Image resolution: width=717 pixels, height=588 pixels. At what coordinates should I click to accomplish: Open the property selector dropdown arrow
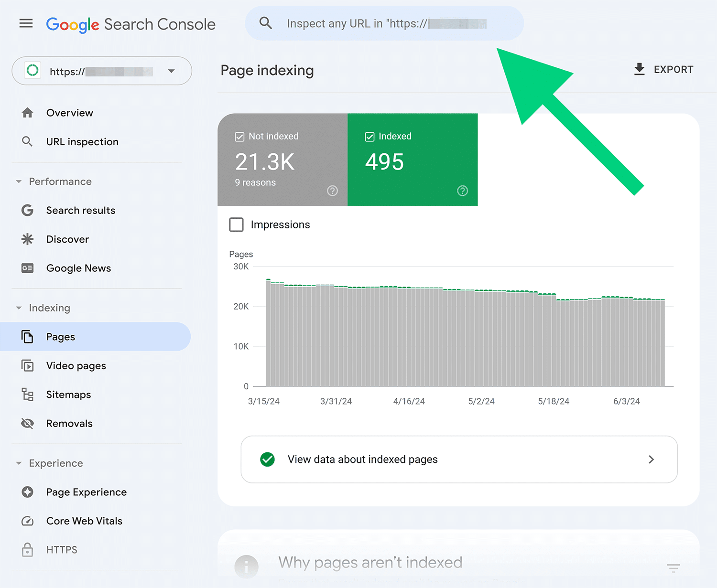pyautogui.click(x=171, y=71)
